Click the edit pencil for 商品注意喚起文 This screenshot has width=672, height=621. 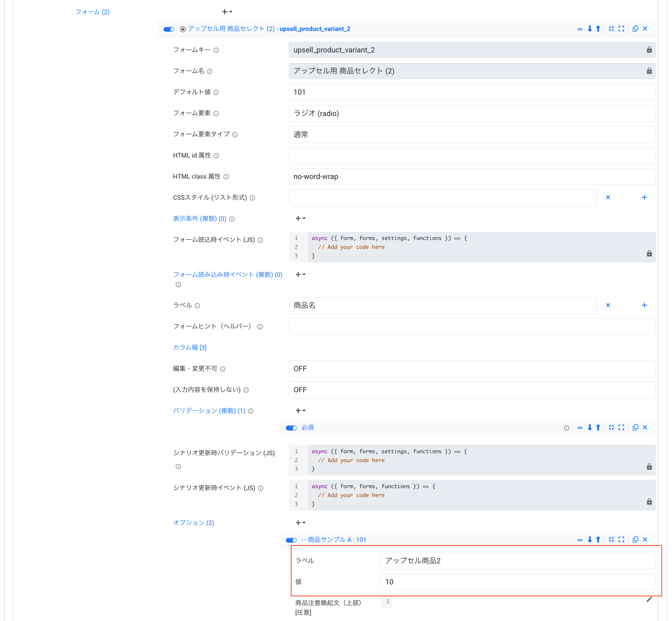click(649, 600)
